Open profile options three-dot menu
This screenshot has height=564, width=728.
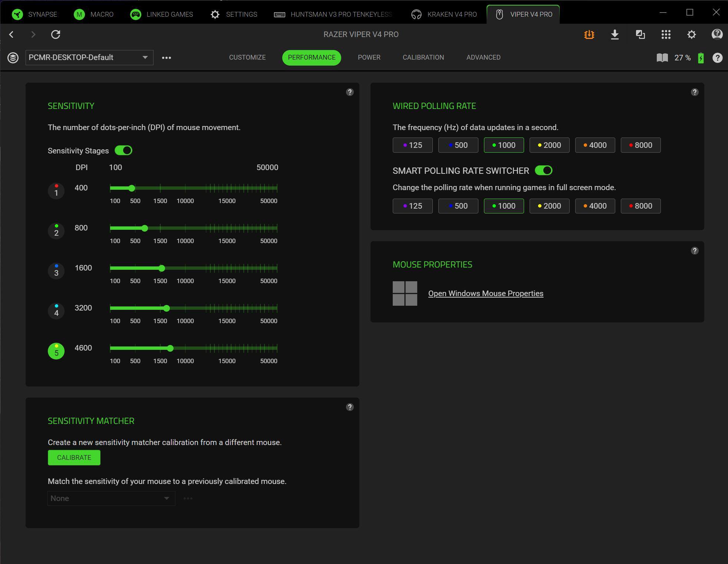(167, 58)
